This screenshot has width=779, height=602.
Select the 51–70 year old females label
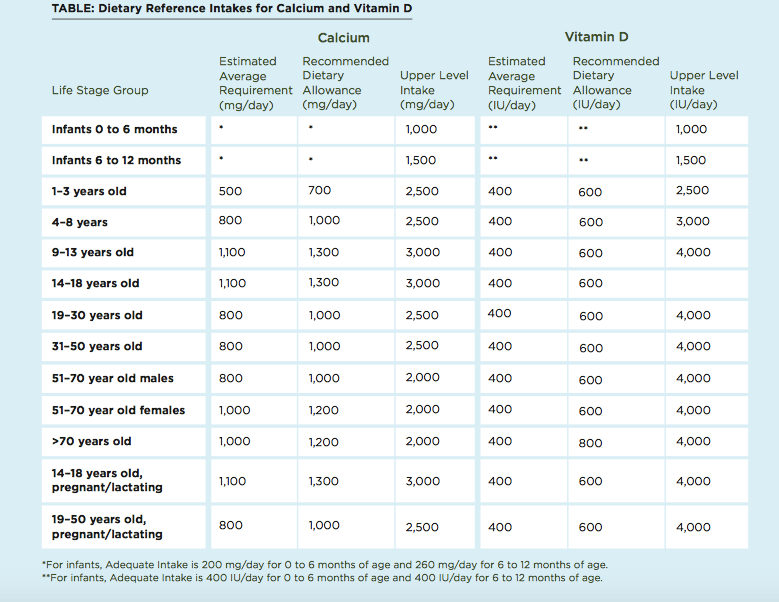pyautogui.click(x=118, y=410)
